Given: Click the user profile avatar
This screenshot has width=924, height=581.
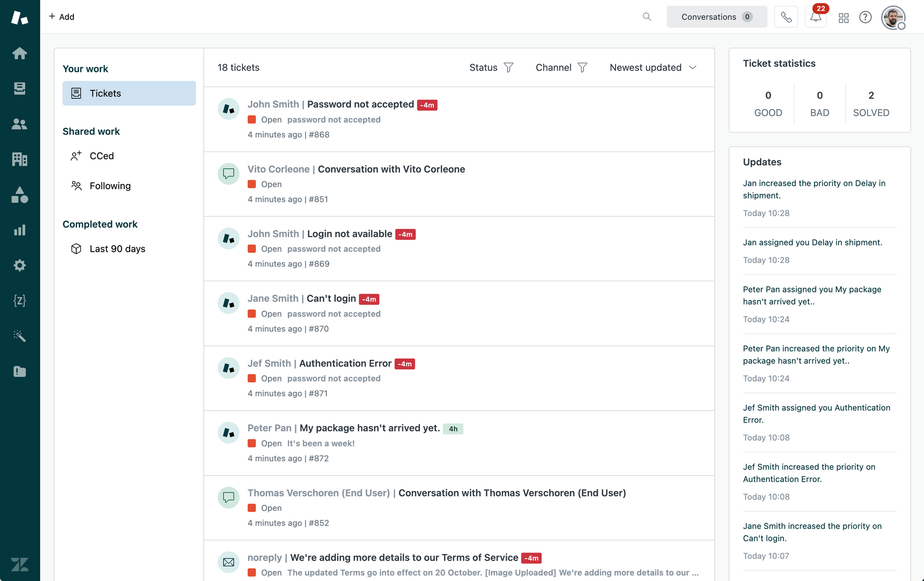Looking at the screenshot, I should (893, 17).
